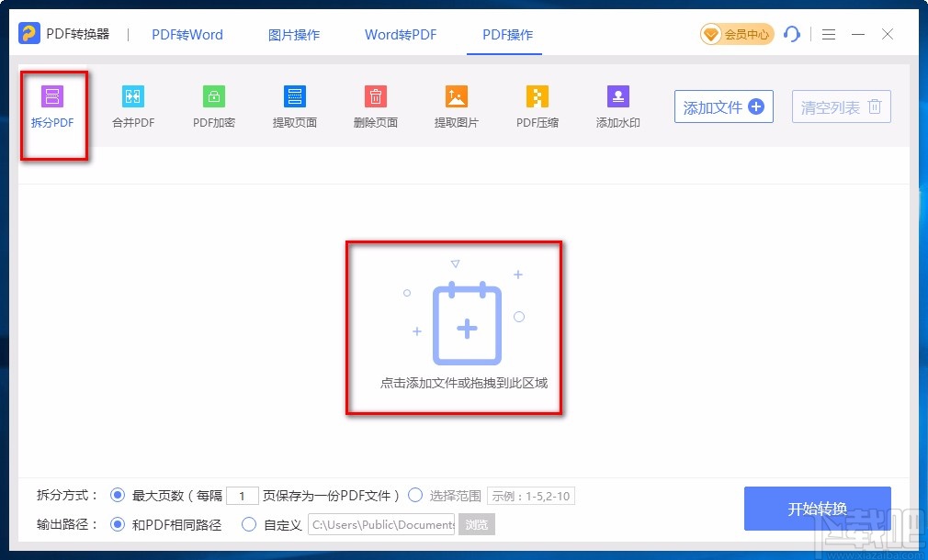Select the 提取页面 extract pages tool
Screen dimensions: 928x560
coord(294,106)
